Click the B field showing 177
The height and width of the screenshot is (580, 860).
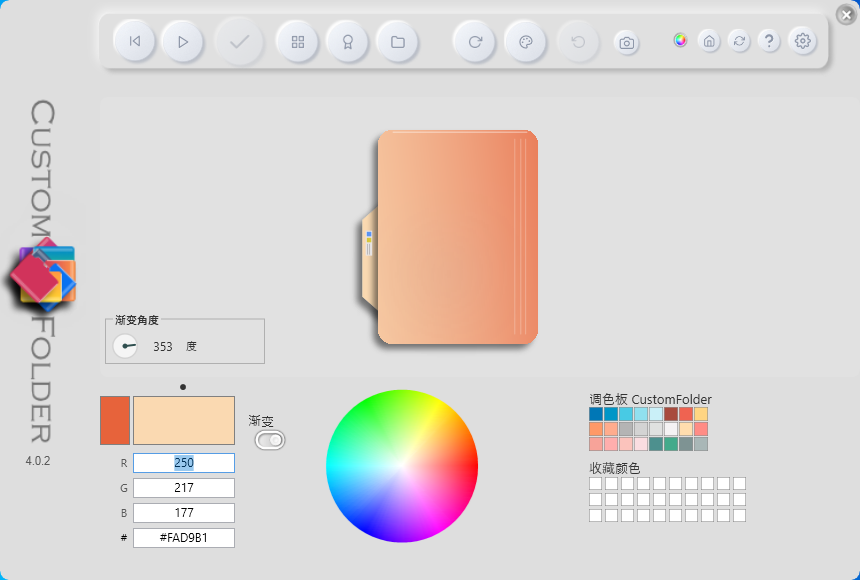(x=184, y=513)
